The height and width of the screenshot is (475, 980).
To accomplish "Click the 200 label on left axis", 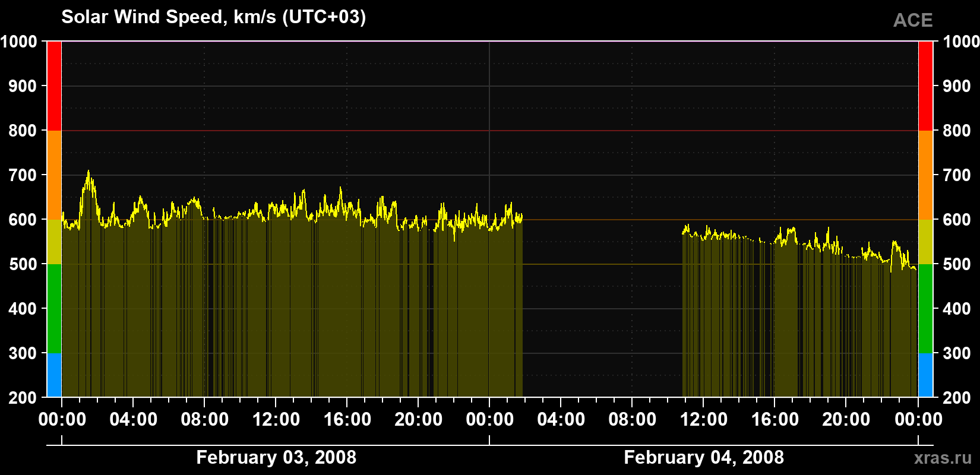I will 23,398.
